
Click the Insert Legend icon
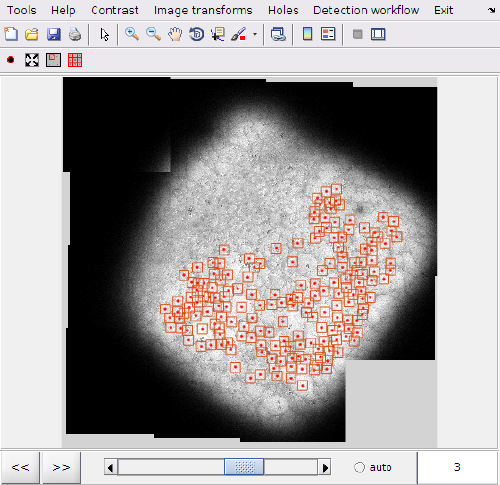tap(328, 34)
